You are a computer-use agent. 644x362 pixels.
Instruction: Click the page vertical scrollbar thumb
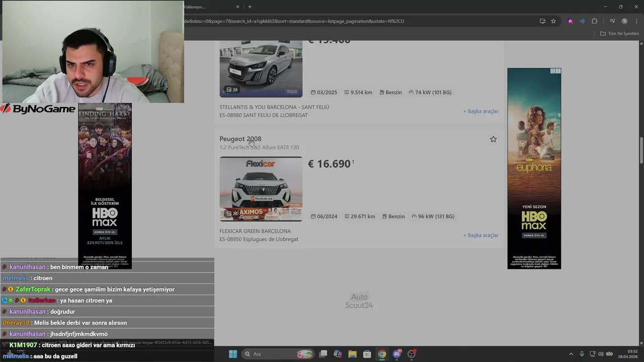tap(641, 150)
